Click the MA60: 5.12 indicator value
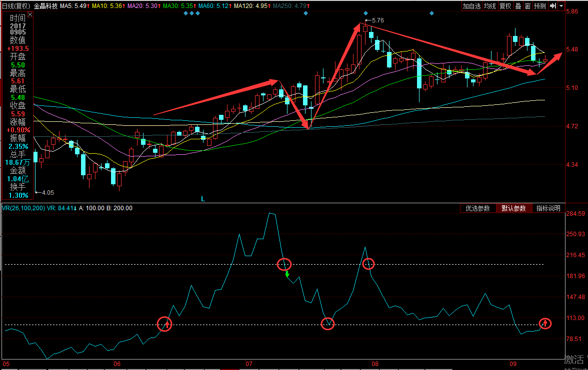 (215, 6)
